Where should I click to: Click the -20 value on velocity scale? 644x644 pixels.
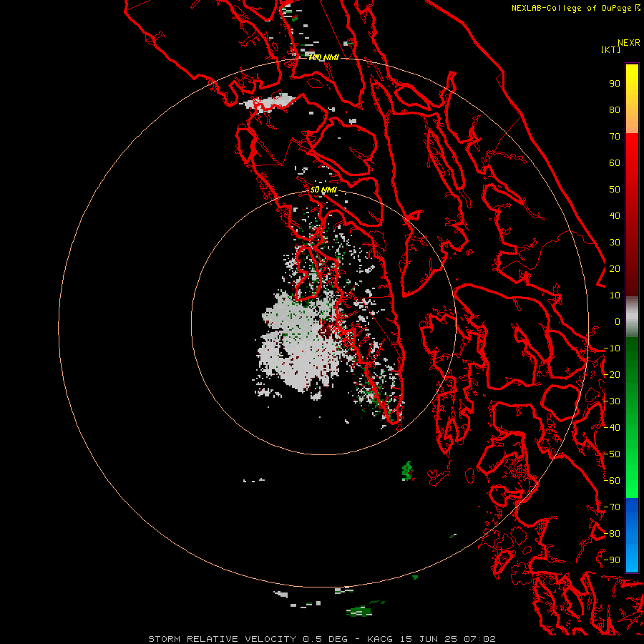612,375
